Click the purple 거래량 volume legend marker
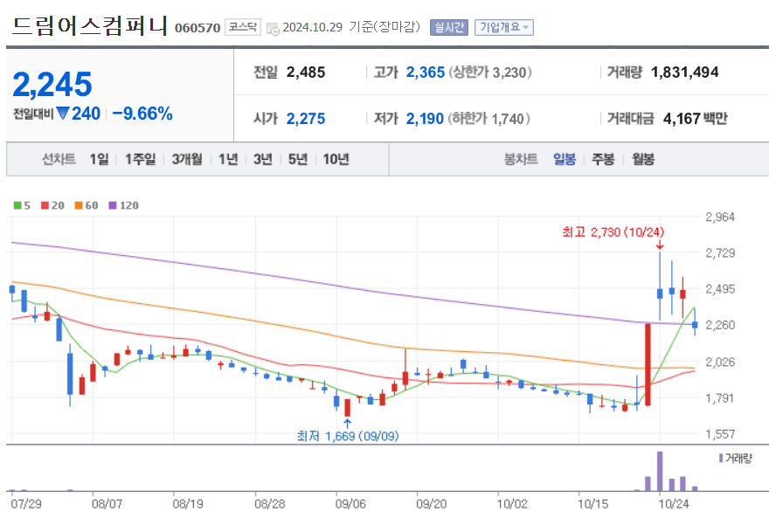This screenshot has height=532, width=769. pos(720,458)
